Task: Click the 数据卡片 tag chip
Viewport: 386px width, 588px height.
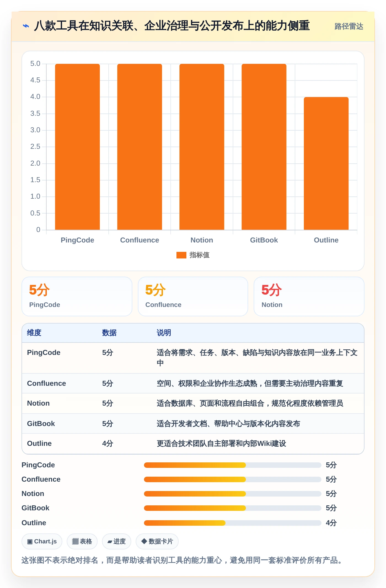Action: [157, 541]
